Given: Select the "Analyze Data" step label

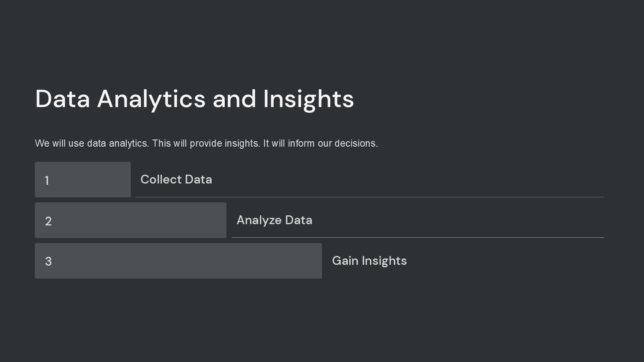Looking at the screenshot, I should coord(274,220).
